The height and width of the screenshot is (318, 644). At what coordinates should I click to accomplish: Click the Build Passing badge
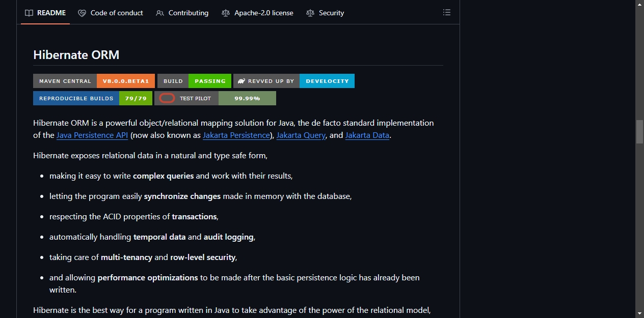click(194, 81)
